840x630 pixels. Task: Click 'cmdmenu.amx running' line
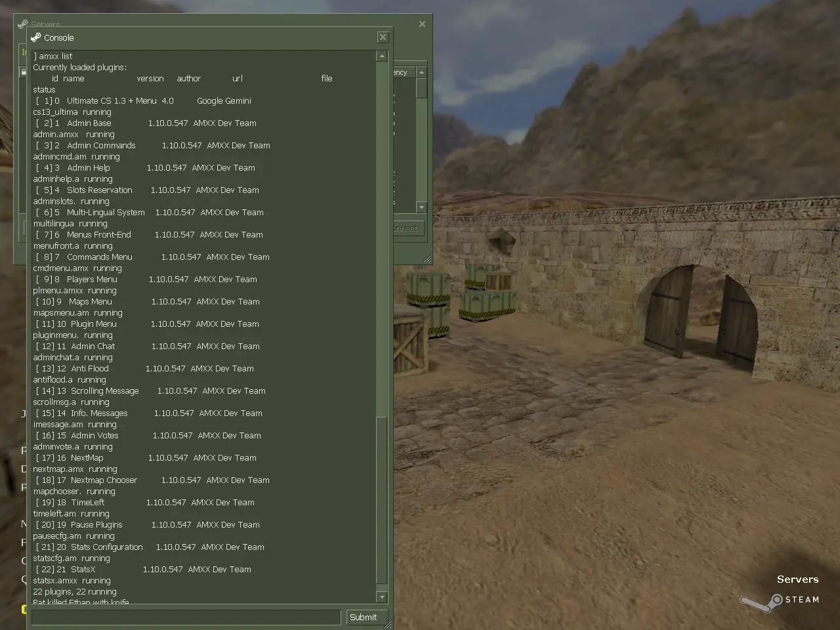[x=77, y=268]
